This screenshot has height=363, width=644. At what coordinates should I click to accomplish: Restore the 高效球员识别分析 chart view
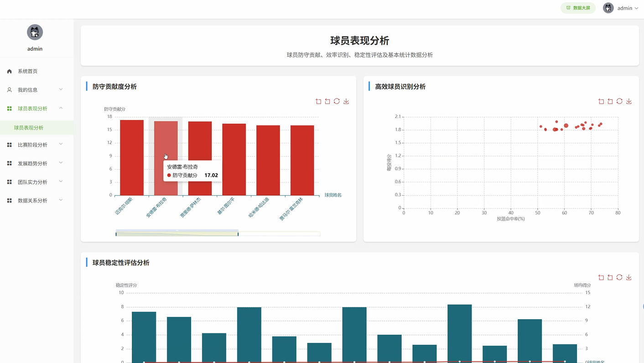[x=619, y=101]
